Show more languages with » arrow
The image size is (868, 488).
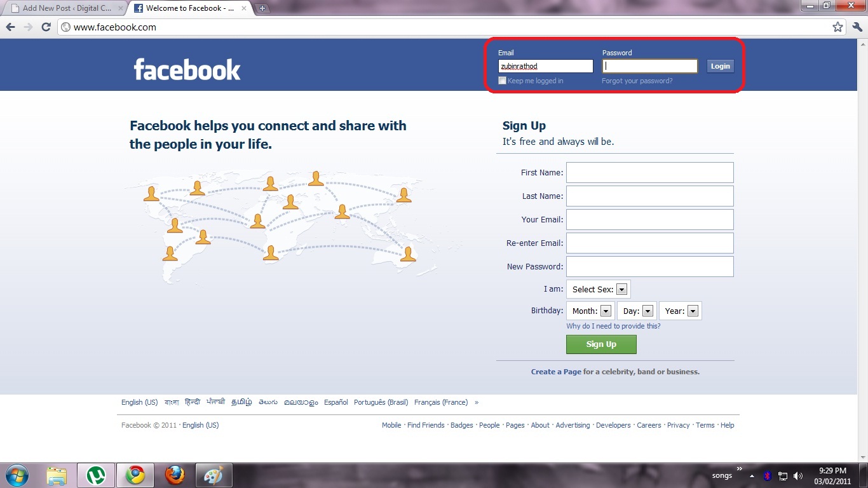click(477, 402)
